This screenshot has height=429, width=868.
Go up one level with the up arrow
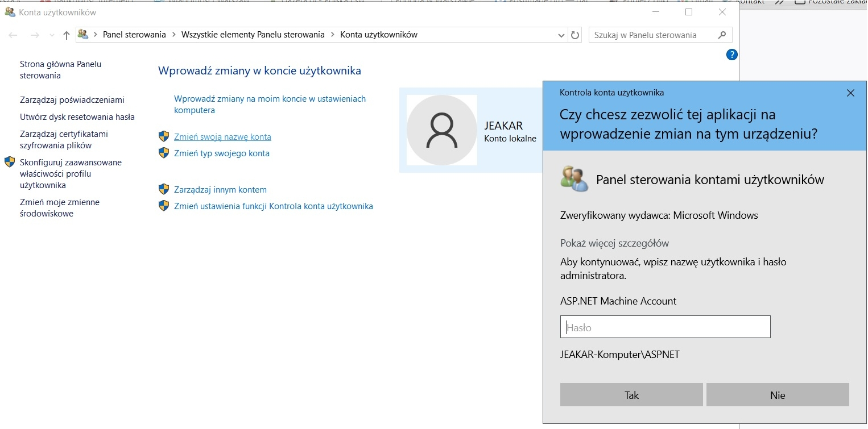pos(67,35)
